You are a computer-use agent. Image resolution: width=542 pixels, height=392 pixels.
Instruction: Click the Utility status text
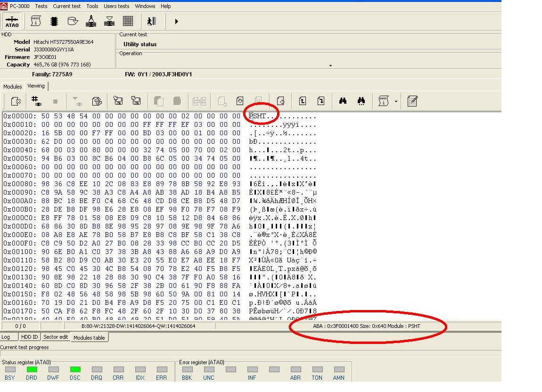tap(140, 44)
